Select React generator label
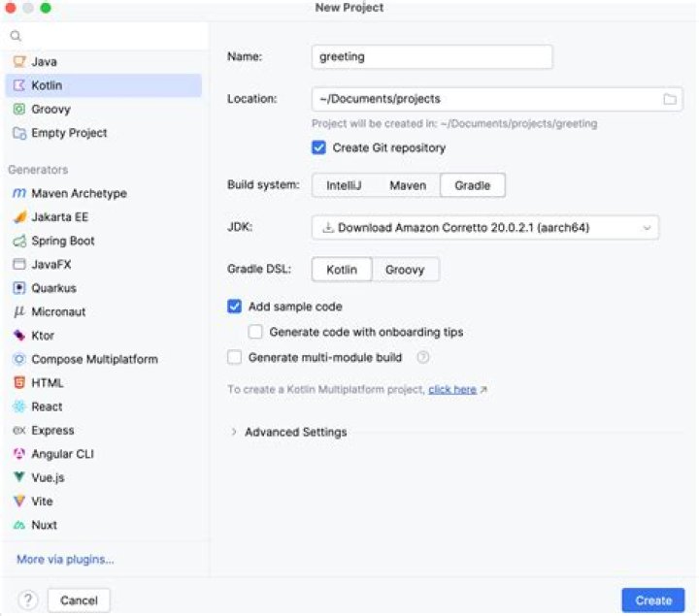 point(47,406)
